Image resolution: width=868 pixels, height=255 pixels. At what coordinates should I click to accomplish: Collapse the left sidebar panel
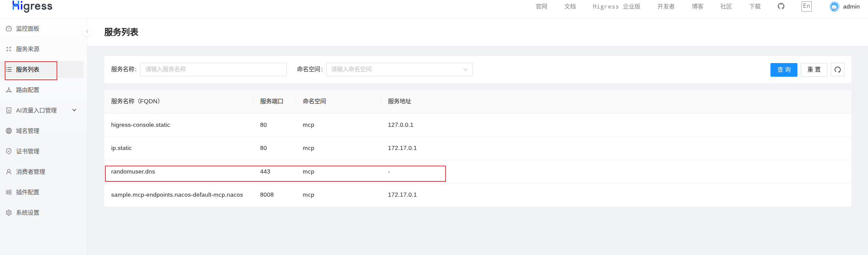point(87,31)
